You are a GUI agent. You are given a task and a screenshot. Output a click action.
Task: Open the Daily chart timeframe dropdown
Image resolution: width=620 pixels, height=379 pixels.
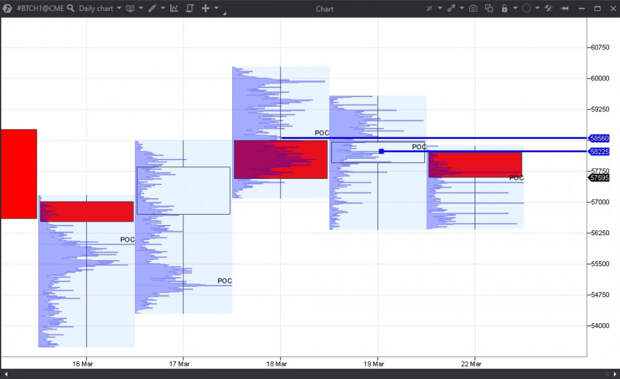coord(100,8)
